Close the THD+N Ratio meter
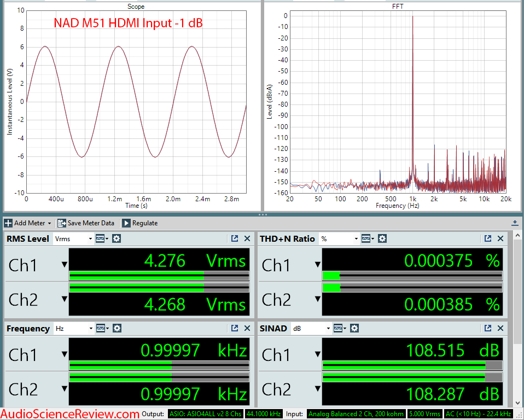The width and height of the screenshot is (524, 420). [x=500, y=238]
